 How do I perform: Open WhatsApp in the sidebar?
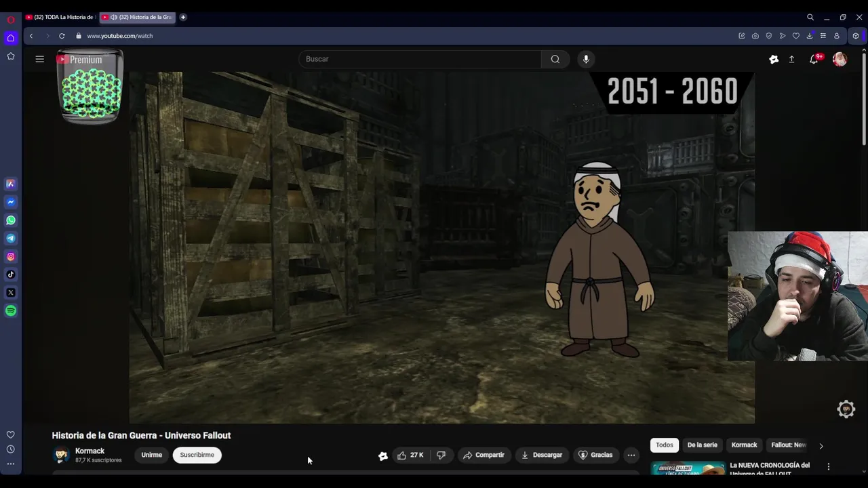[11, 220]
